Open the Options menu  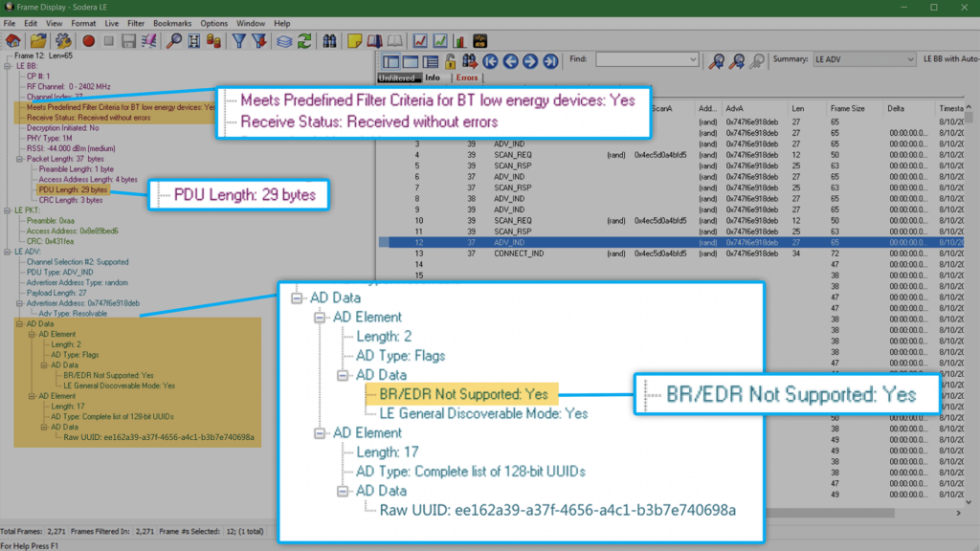[x=213, y=23]
